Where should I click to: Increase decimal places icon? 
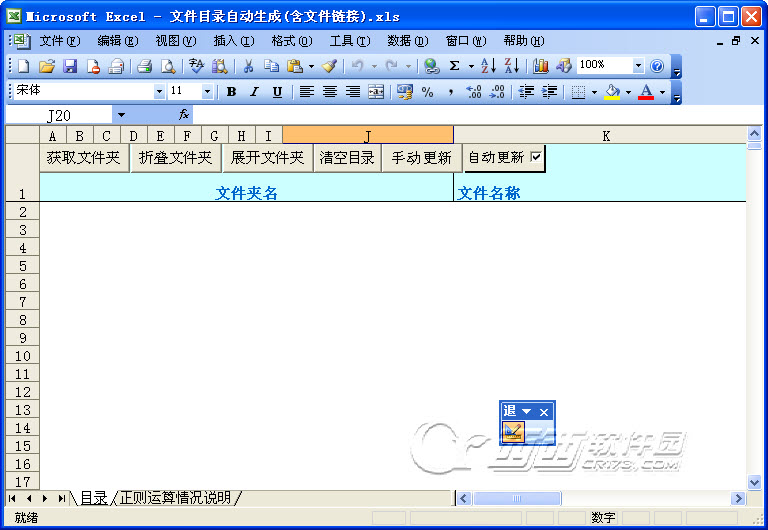pos(474,92)
